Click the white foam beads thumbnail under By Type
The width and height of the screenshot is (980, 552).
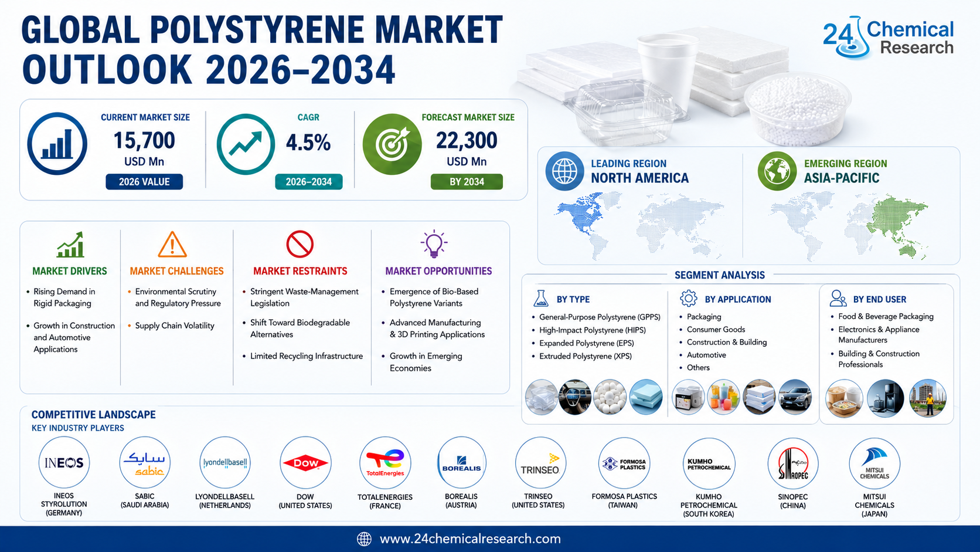click(610, 397)
